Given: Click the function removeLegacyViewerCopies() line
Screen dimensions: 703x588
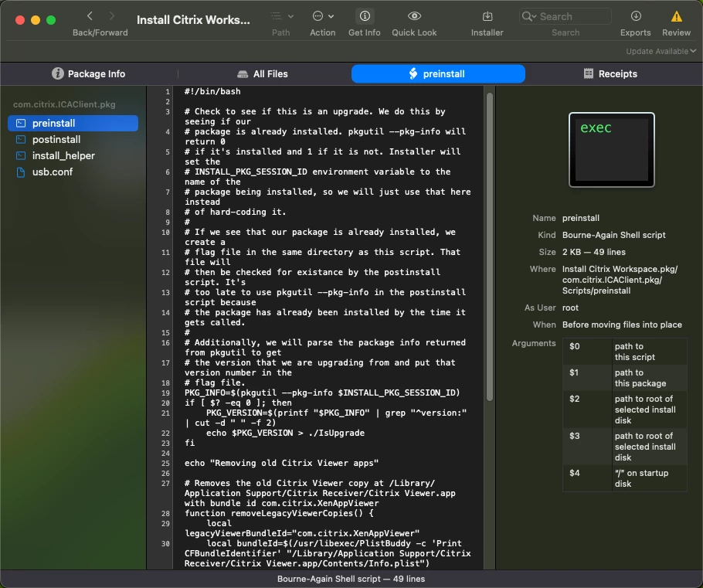Looking at the screenshot, I should (279, 513).
